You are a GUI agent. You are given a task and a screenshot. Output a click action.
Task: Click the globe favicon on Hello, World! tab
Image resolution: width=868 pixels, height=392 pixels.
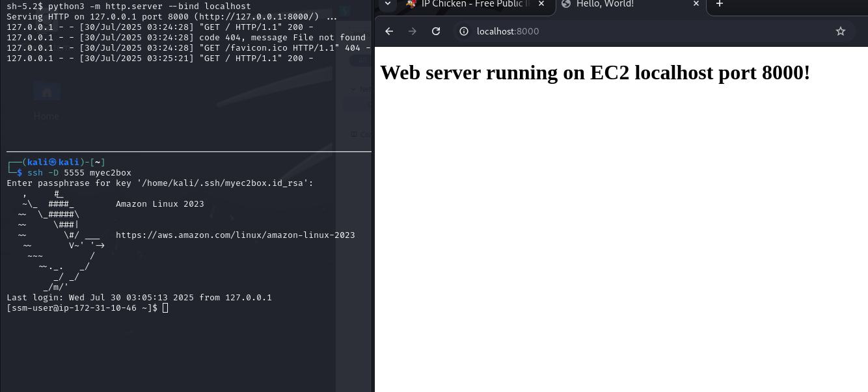[565, 4]
